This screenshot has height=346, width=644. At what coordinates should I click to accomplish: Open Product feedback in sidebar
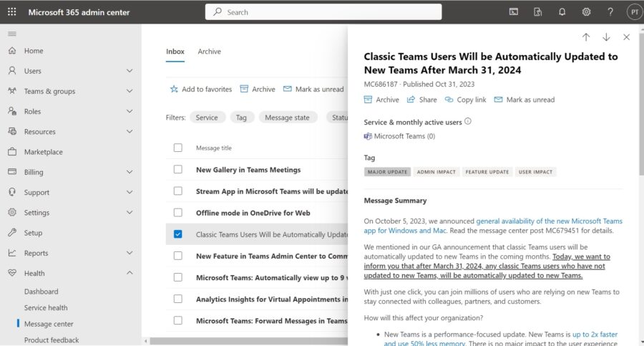(x=52, y=340)
